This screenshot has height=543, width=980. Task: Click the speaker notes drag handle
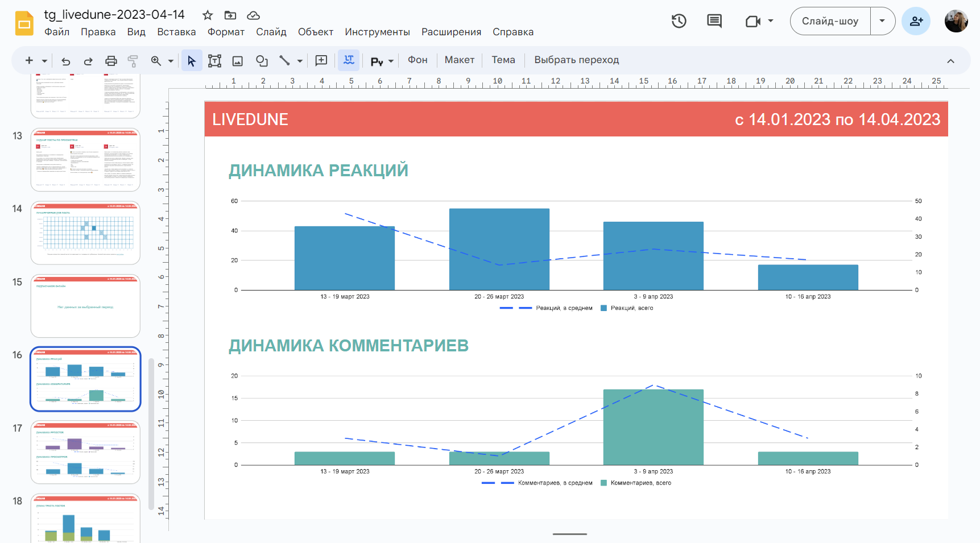[569, 534]
